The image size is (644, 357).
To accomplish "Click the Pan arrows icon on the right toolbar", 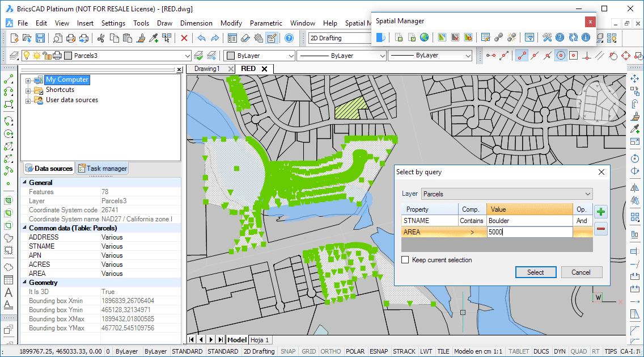I will pyautogui.click(x=634, y=78).
